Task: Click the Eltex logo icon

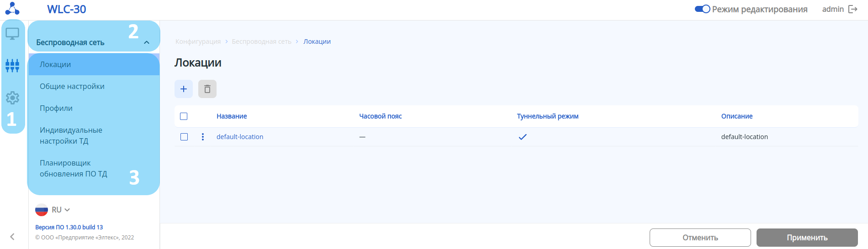Action: 12,9
